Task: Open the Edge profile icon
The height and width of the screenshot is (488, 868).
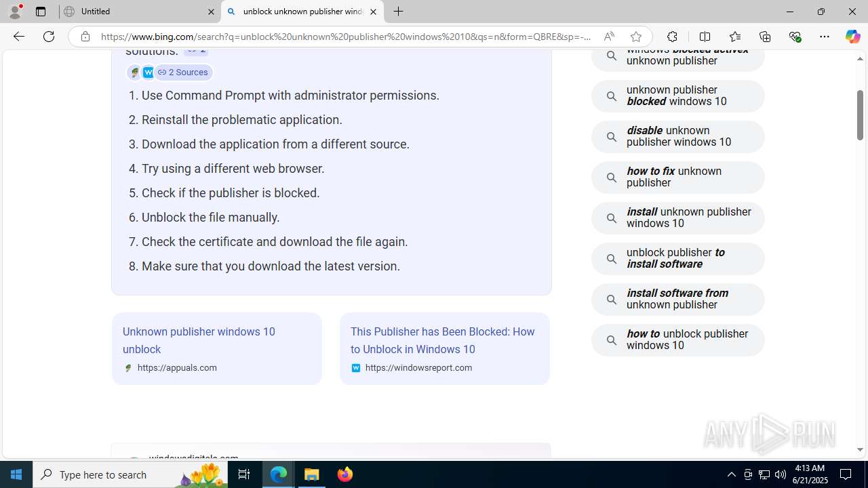Action: (x=15, y=12)
